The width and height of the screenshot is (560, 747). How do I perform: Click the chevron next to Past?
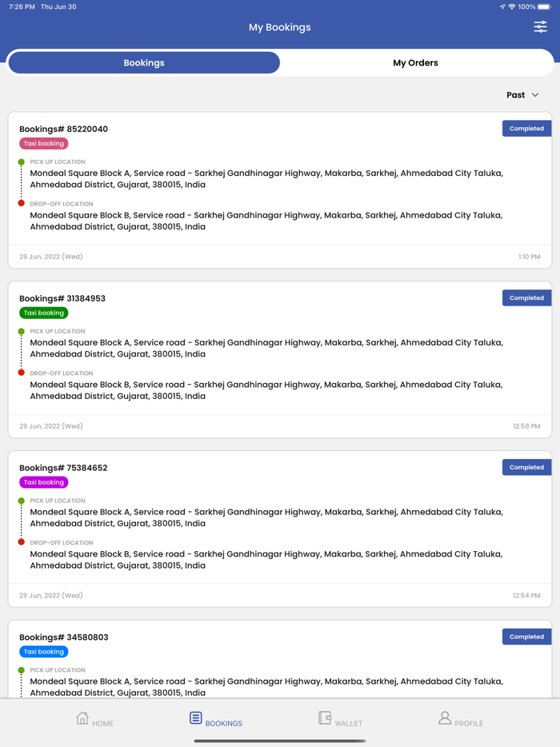[x=535, y=95]
